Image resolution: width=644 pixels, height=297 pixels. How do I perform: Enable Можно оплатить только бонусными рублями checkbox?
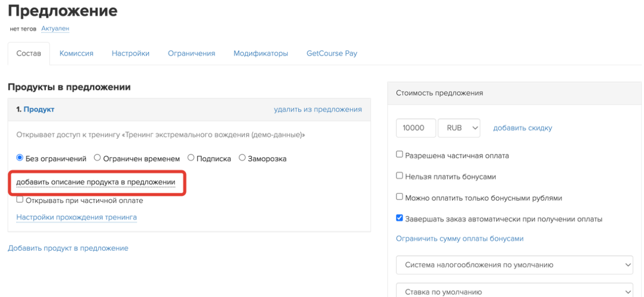[399, 197]
